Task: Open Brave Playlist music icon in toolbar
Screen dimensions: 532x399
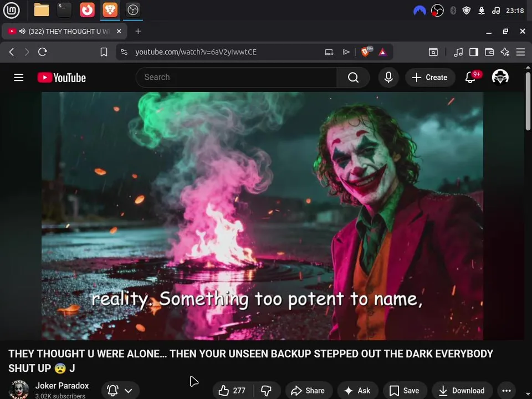Action: pos(458,52)
